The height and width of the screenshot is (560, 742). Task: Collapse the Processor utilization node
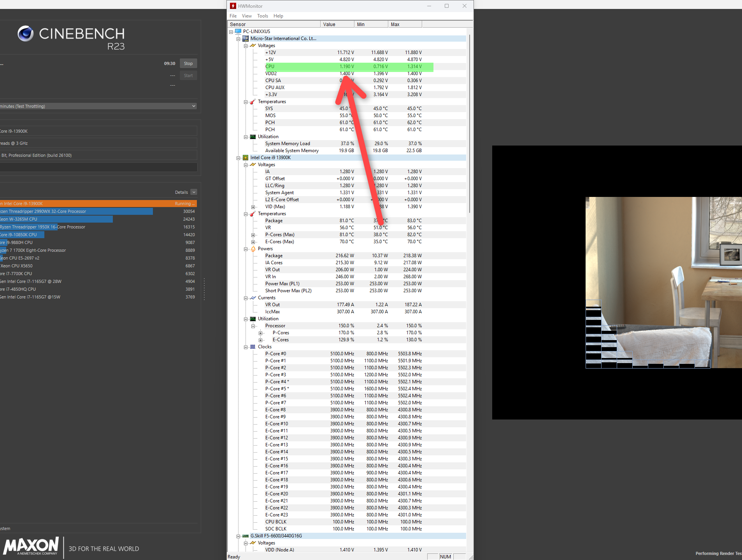(253, 326)
